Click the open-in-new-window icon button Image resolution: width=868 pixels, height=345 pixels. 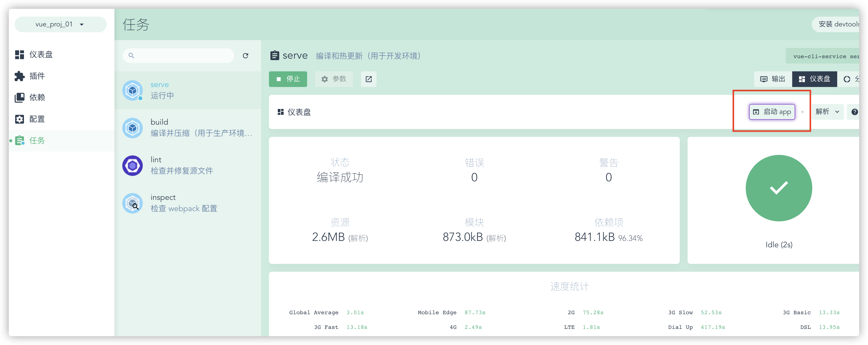pos(368,79)
